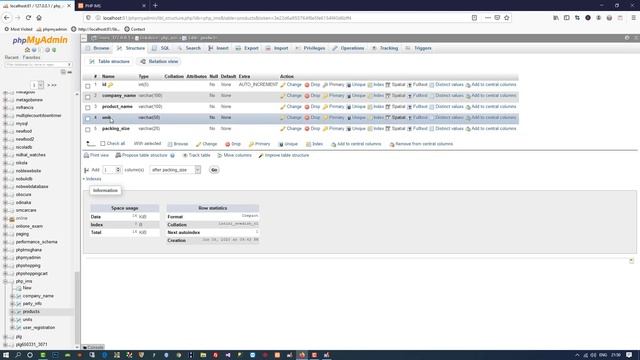Open Relation view
Image resolution: width=640 pixels, height=360 pixels.
click(159, 62)
